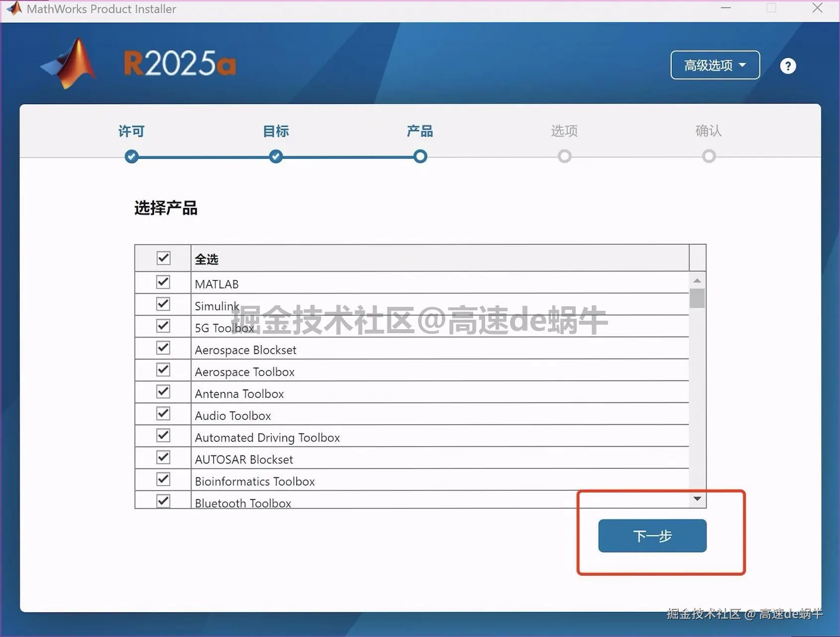840x637 pixels.
Task: Toggle the 全选 select-all checkbox
Action: point(164,258)
